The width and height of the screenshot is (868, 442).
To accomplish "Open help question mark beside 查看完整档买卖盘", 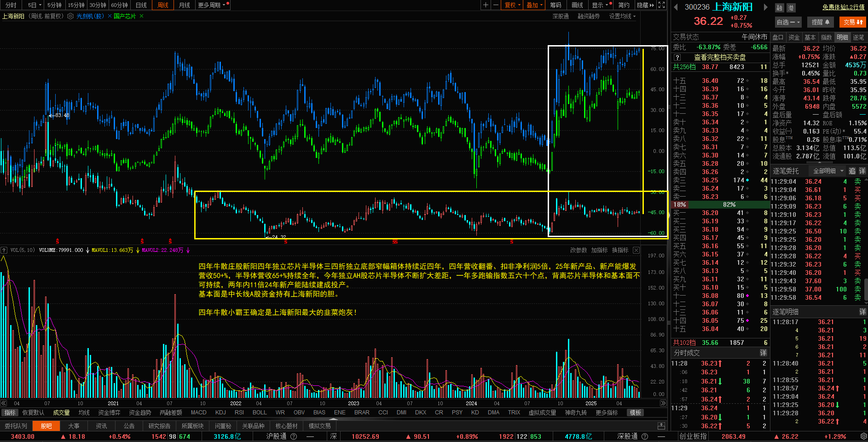I will coord(677,58).
